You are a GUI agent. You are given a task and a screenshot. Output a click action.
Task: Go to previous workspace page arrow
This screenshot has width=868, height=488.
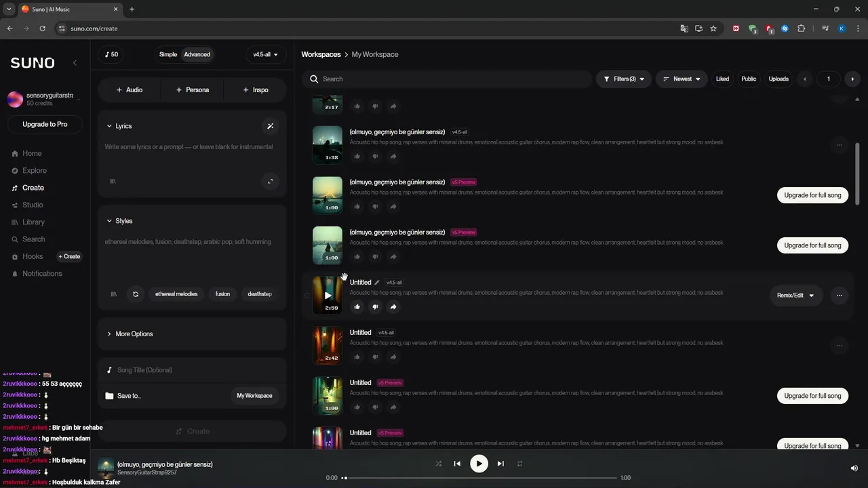coord(805,79)
